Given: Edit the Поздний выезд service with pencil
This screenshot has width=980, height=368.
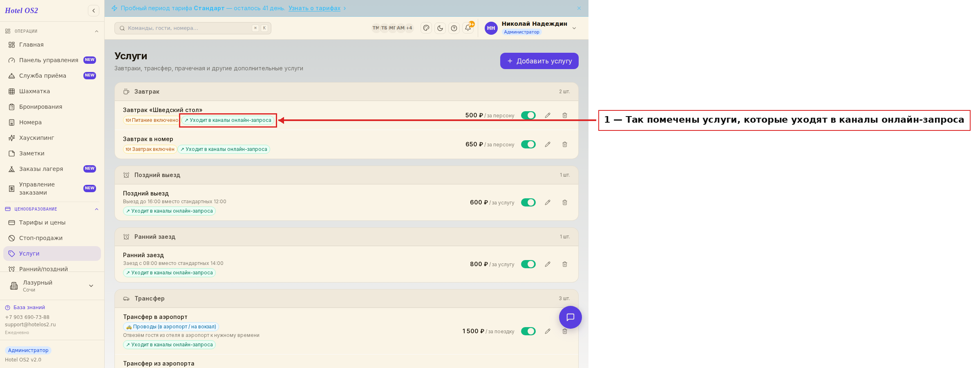Looking at the screenshot, I should 548,202.
